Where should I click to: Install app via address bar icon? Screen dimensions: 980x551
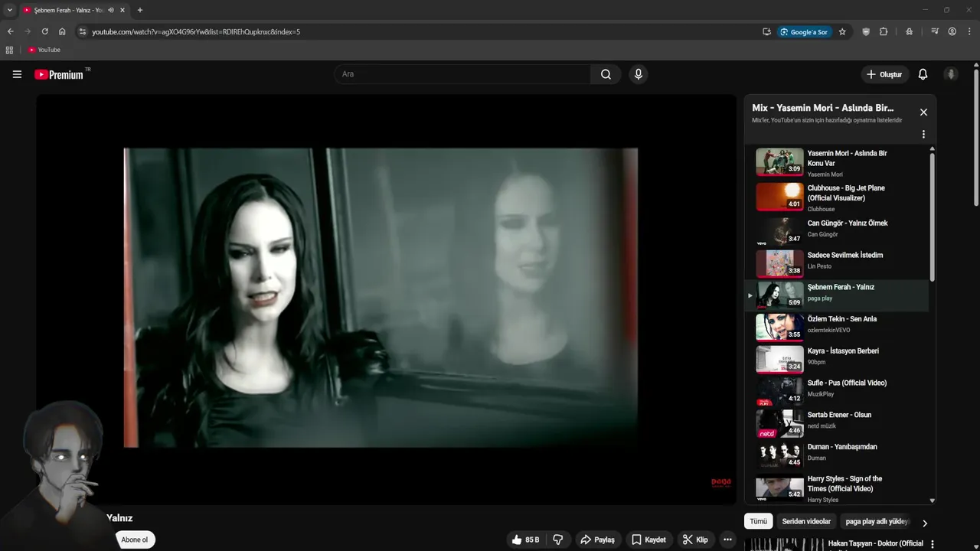pos(766,31)
